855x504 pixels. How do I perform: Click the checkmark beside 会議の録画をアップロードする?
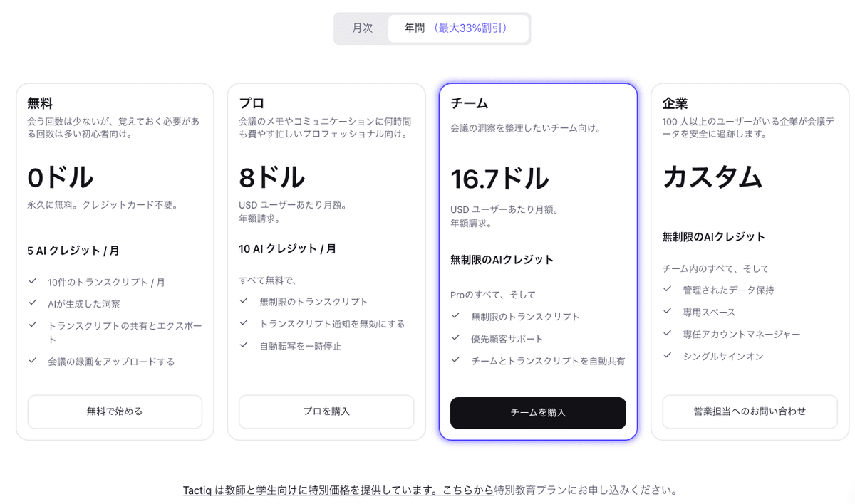[x=33, y=361]
